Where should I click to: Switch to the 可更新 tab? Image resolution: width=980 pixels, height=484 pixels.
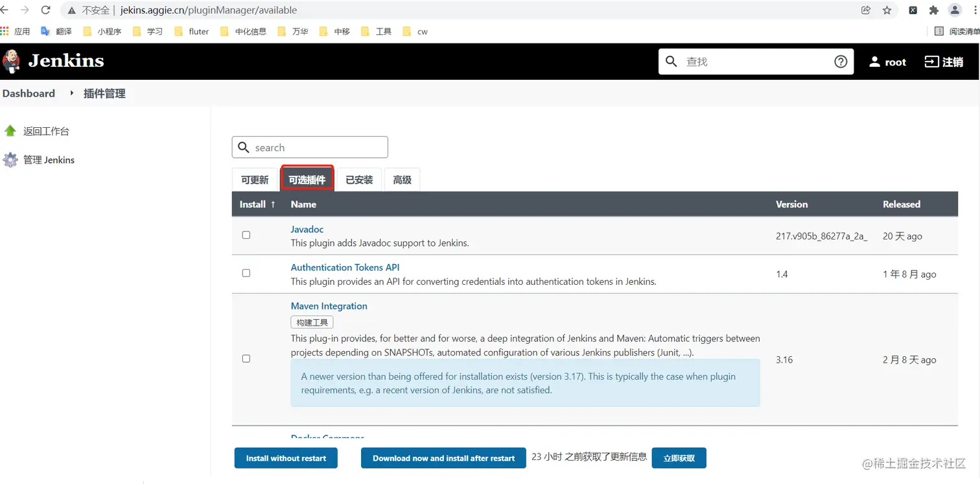[255, 180]
